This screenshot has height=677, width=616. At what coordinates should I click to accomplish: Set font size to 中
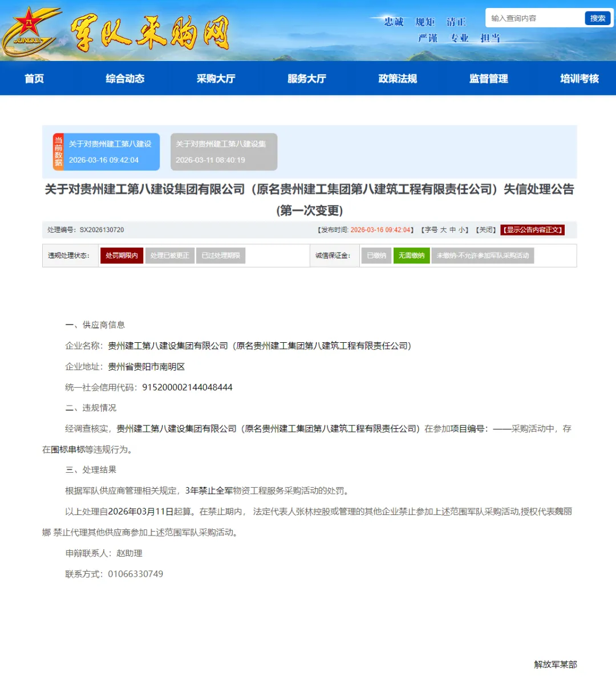click(452, 230)
